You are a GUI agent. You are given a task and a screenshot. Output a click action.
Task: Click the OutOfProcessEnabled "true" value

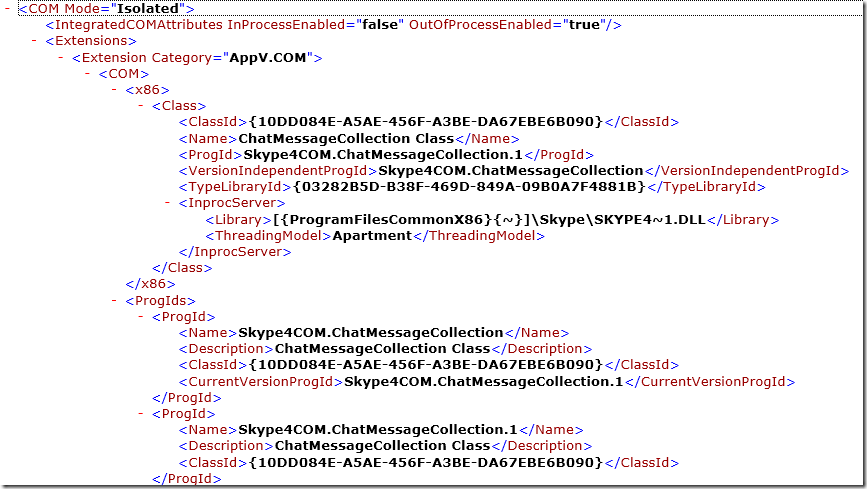coord(584,24)
